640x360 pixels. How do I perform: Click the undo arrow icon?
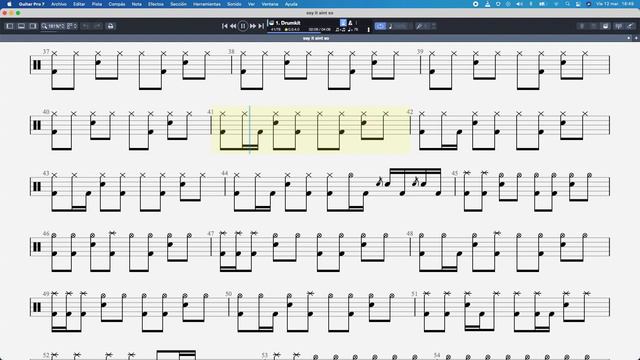[x=86, y=26]
